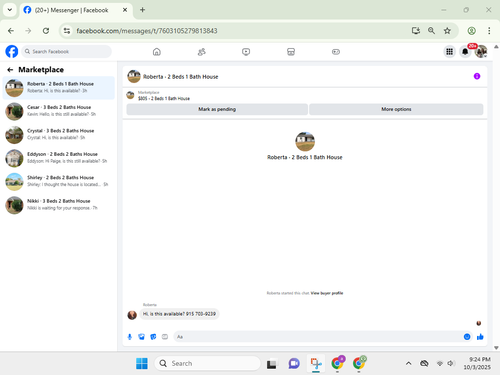500x375 pixels.
Task: Open the Marketplace storefront icon
Action: coord(291,52)
